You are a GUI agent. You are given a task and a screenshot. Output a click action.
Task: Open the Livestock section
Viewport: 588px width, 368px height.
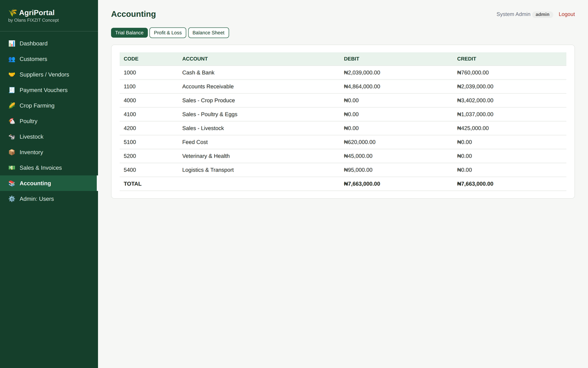(x=49, y=137)
